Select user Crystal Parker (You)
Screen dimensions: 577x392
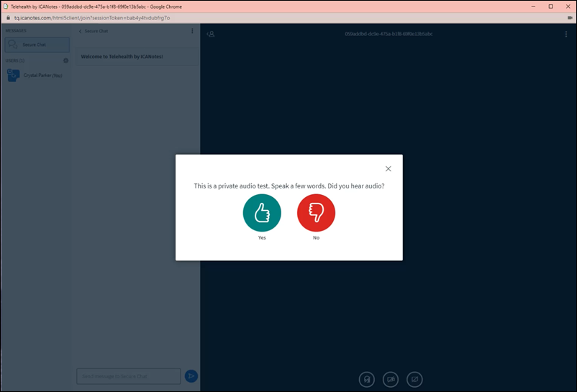pos(37,76)
